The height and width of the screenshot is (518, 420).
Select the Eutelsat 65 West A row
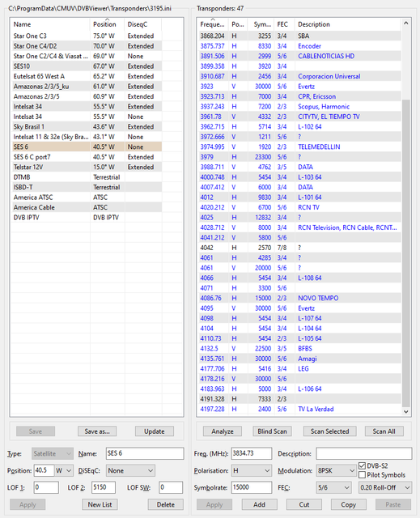87,76
